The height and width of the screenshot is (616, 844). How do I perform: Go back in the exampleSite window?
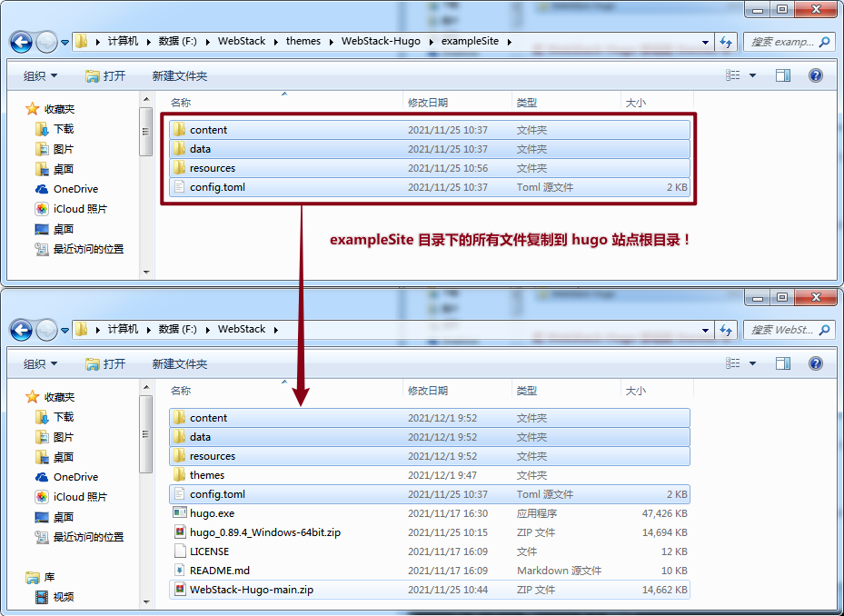(22, 42)
